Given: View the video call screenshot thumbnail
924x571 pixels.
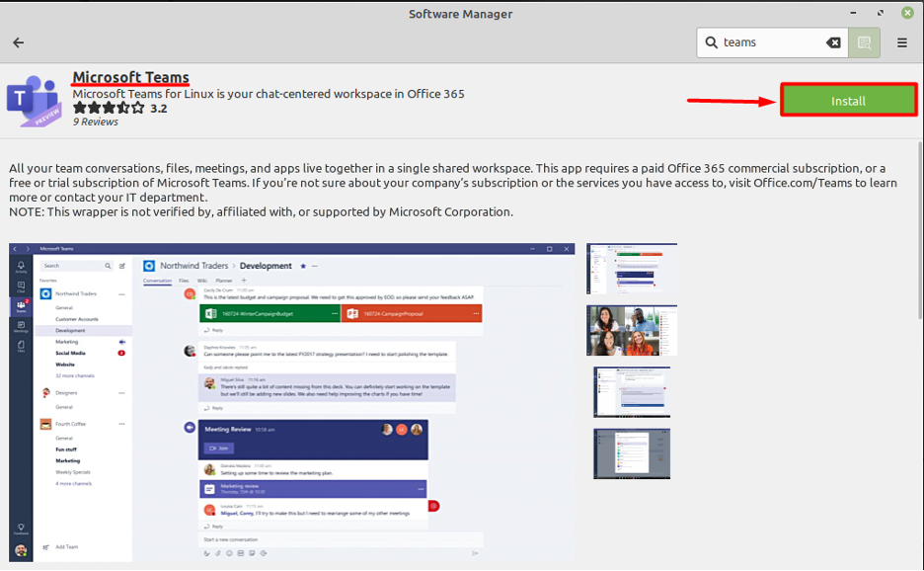Looking at the screenshot, I should point(632,331).
